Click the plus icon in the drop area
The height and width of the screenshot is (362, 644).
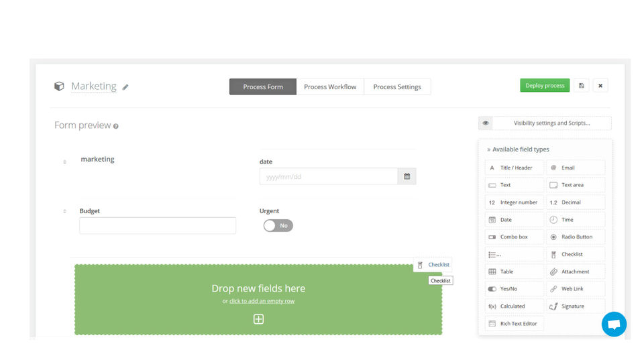(x=258, y=319)
